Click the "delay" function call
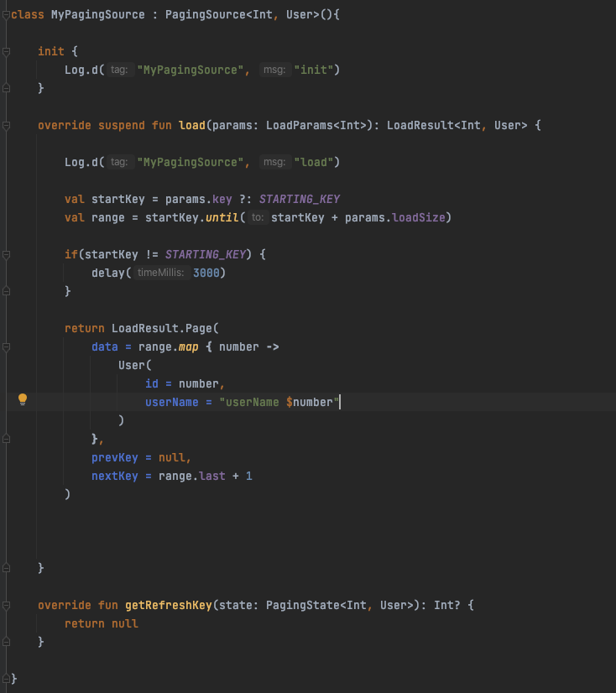This screenshot has height=693, width=616. pos(108,274)
